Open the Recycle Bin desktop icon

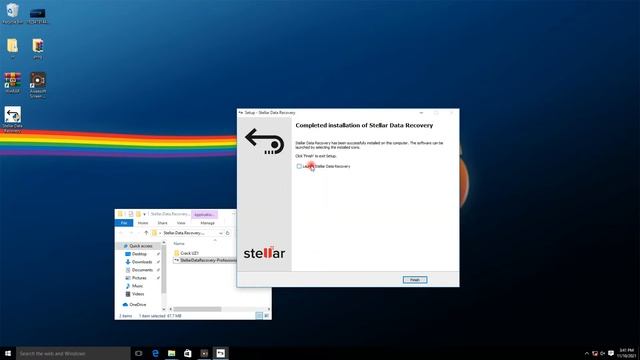[x=13, y=13]
